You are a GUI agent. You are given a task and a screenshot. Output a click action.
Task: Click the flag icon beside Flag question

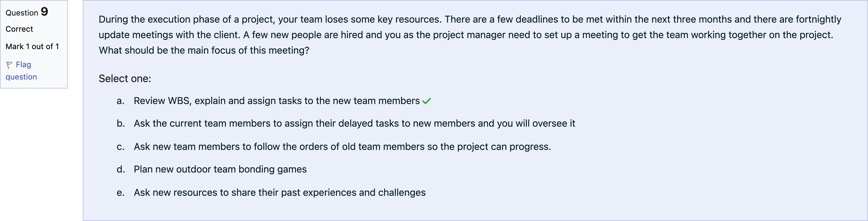point(9,65)
